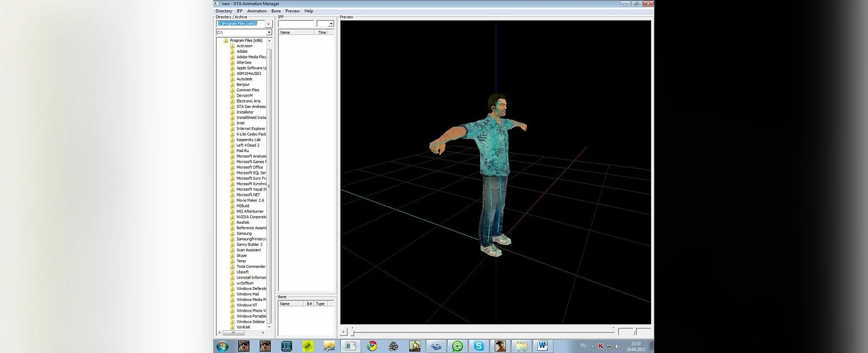Click the animation timeline slider handle
This screenshot has height=353, width=868.
tap(352, 331)
